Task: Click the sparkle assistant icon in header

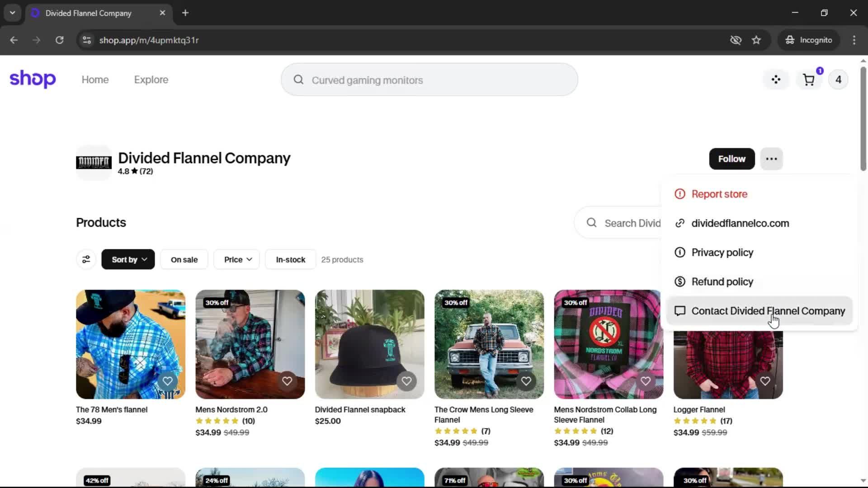Action: 776,80
